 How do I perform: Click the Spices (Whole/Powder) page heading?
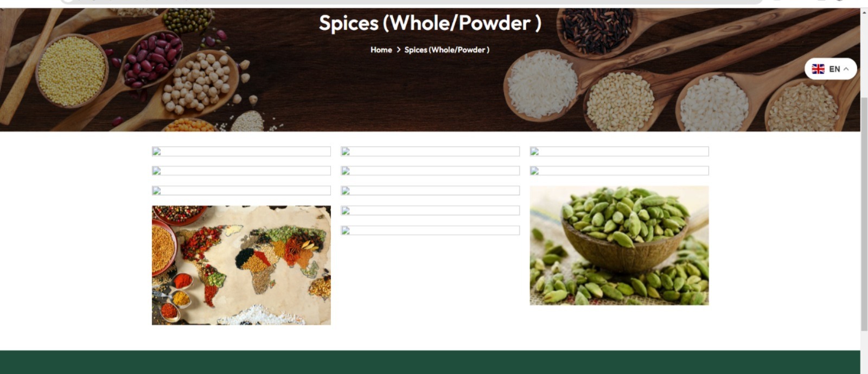(x=430, y=23)
